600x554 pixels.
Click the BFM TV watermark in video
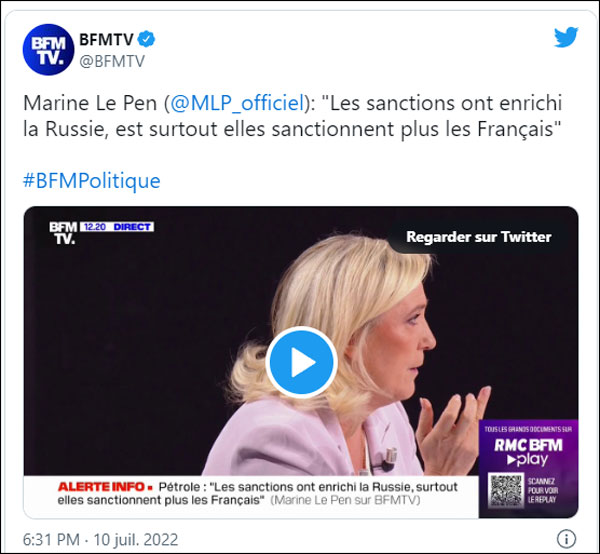coord(63,233)
